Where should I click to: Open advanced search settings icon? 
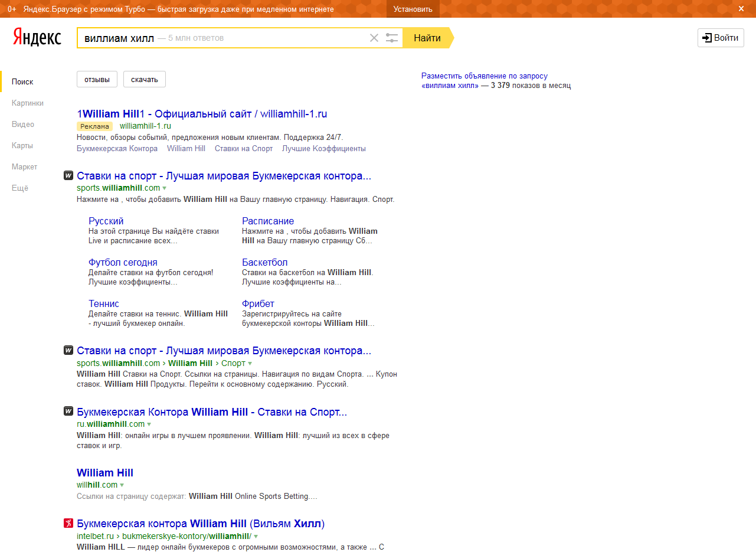(x=392, y=38)
